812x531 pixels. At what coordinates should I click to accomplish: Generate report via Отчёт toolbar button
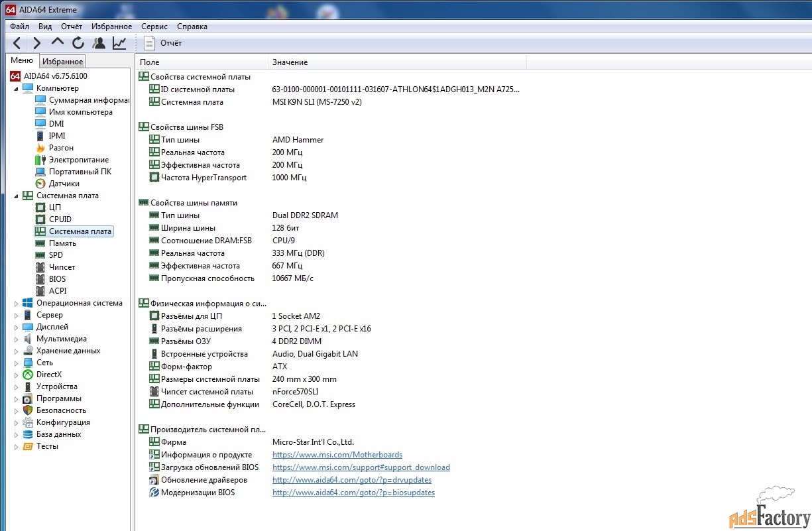pos(163,43)
